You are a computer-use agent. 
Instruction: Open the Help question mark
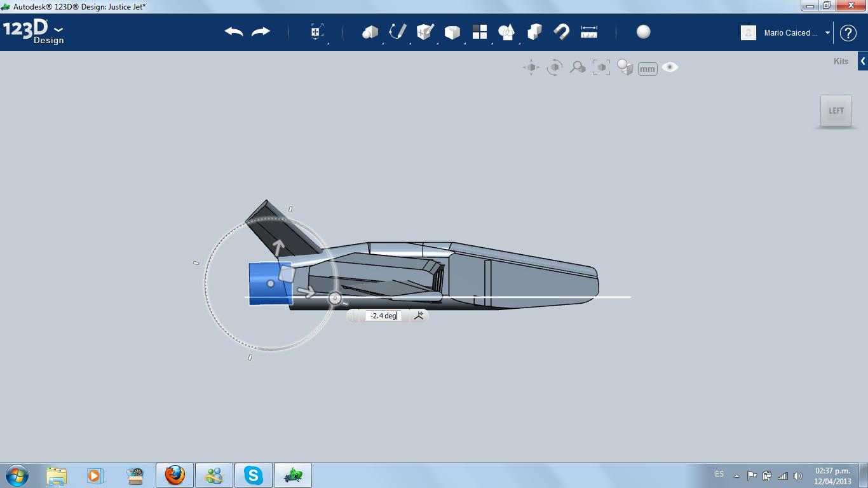848,33
